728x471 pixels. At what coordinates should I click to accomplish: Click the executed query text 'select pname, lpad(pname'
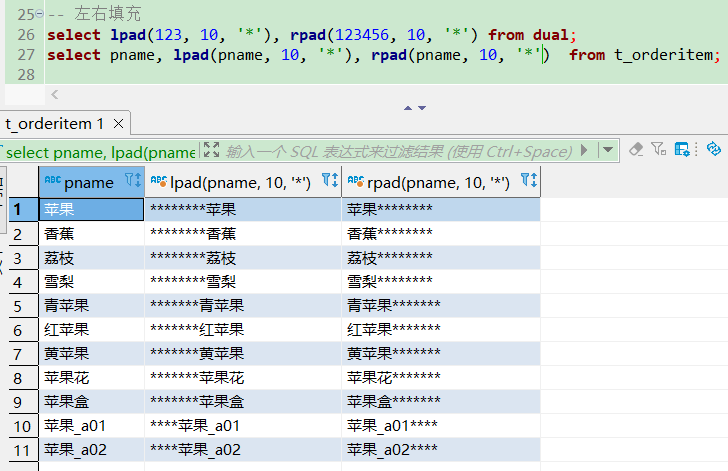100,152
